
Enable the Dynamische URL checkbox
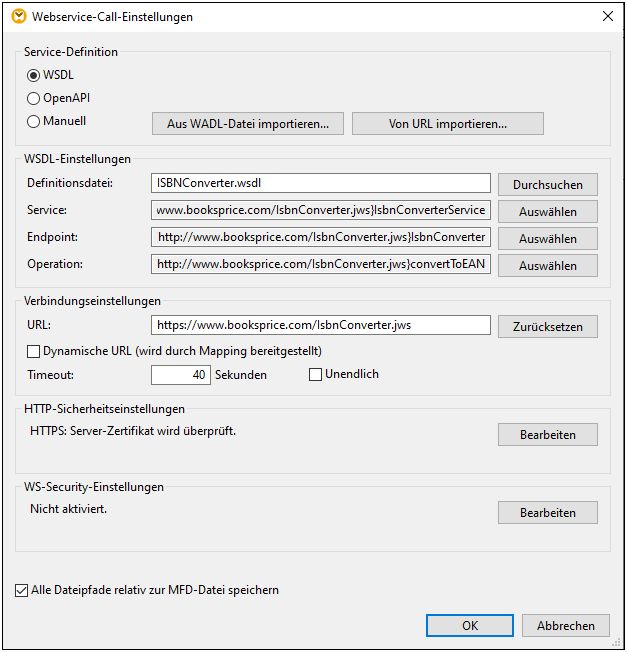(x=34, y=351)
